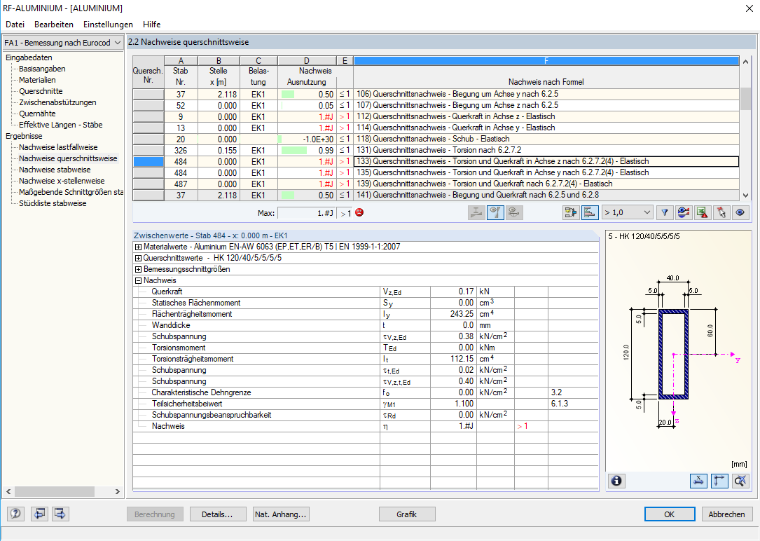
Task: Click the red error indicator beside Max
Action: point(359,212)
